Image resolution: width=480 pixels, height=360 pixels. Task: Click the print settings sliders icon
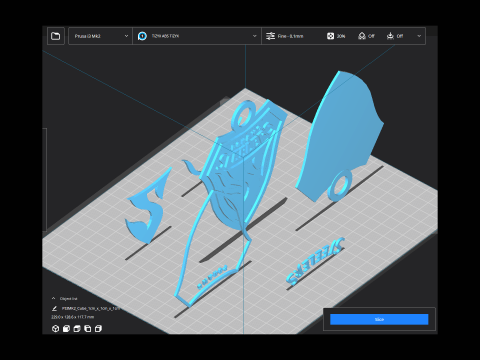pyautogui.click(x=270, y=36)
